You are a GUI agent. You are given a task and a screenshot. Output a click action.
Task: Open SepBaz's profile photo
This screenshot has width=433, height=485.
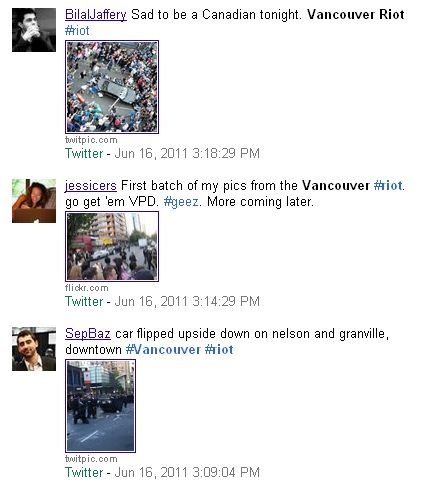(34, 349)
